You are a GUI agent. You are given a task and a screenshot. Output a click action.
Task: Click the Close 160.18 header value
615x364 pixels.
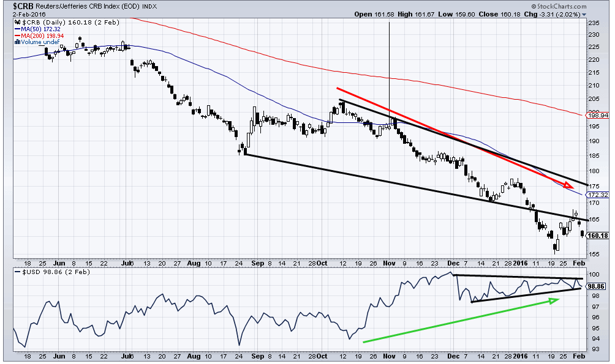click(x=499, y=15)
